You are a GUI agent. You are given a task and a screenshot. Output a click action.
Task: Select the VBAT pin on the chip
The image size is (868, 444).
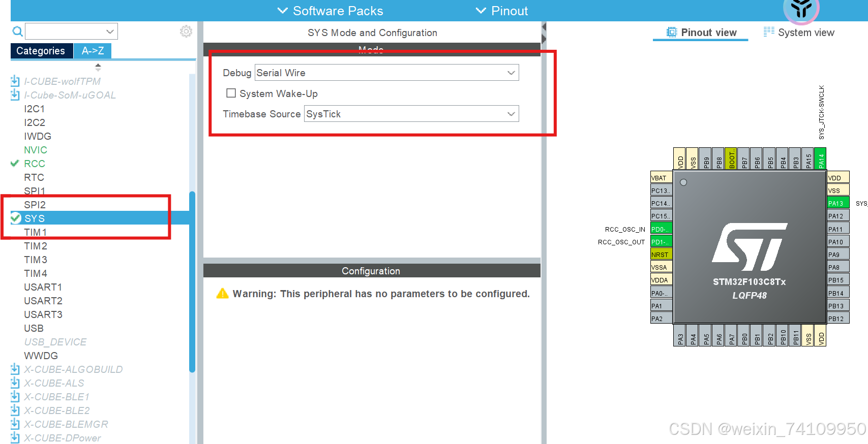pos(661,178)
